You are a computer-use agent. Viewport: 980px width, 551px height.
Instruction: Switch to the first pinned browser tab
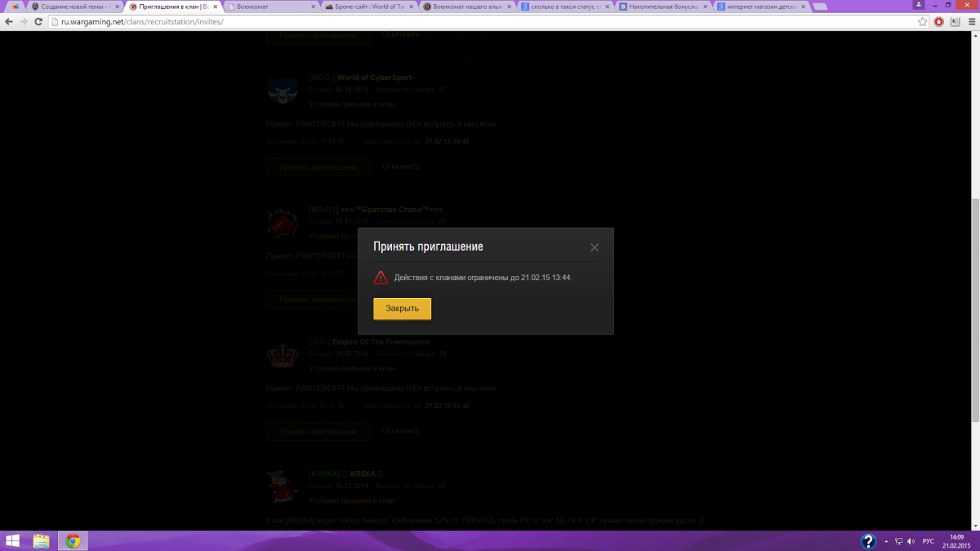(15, 7)
